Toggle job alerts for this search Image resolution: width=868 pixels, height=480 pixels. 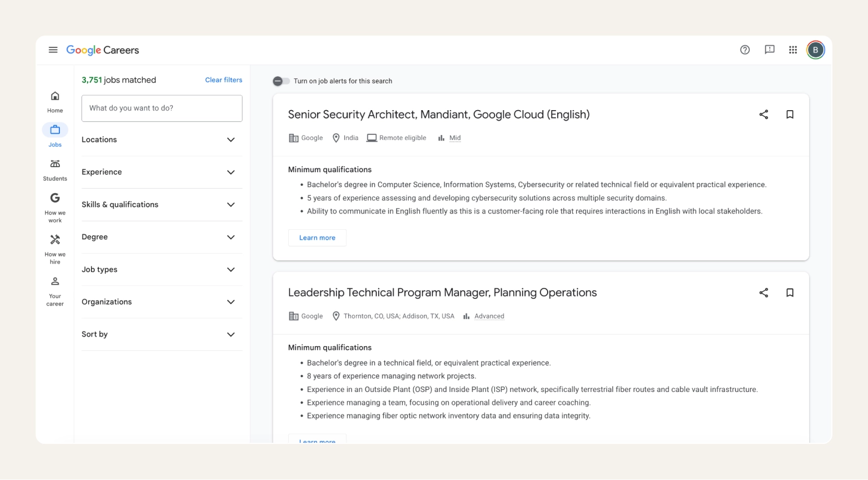[x=281, y=81]
